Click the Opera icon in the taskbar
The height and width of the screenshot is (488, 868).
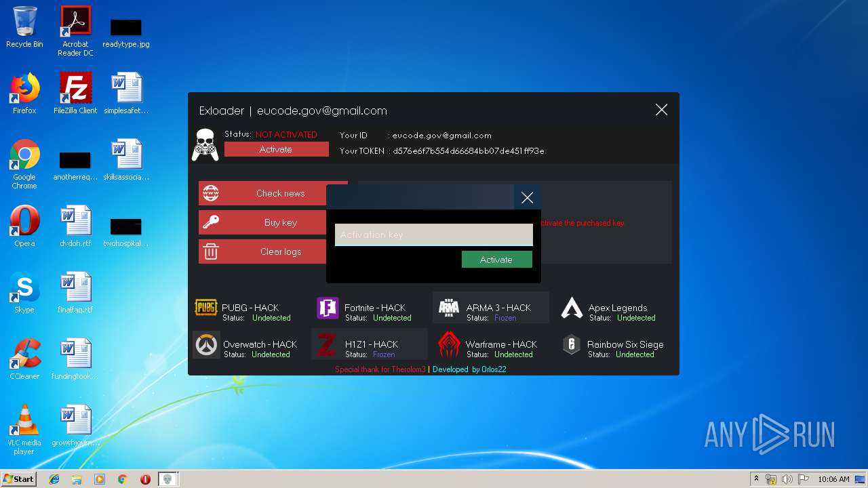[145, 479]
